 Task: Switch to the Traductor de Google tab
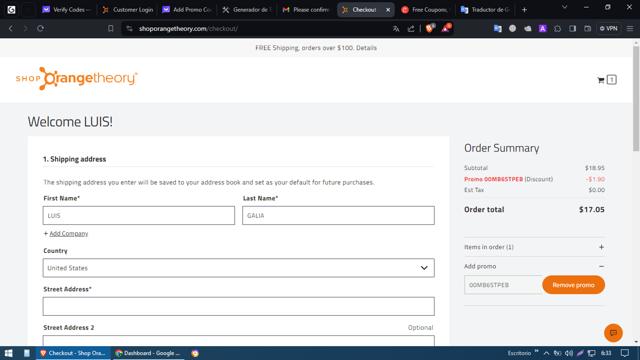[485, 9]
